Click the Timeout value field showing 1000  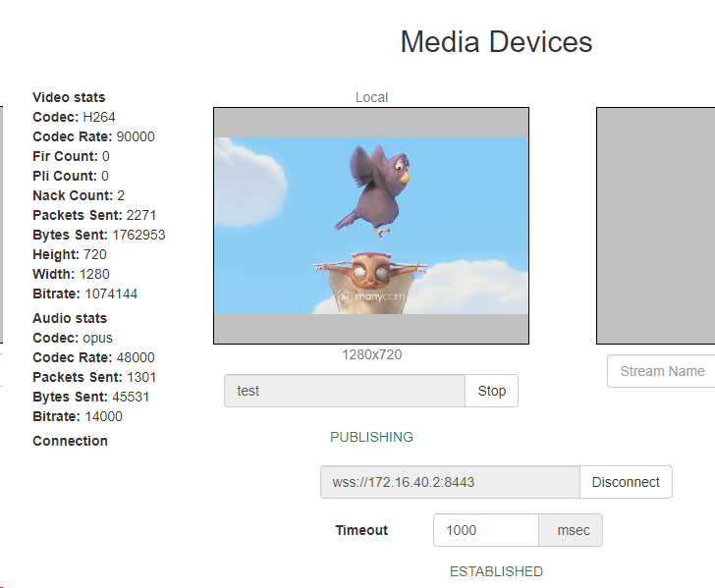tap(486, 530)
